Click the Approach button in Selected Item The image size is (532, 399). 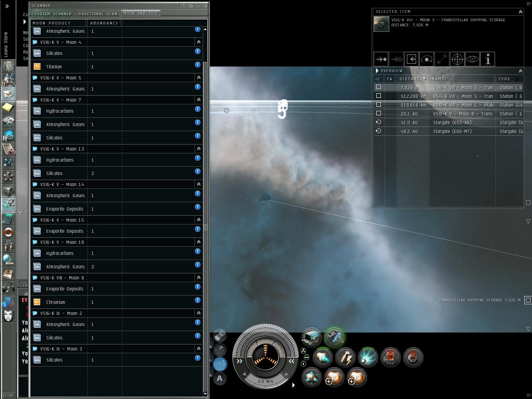coord(381,60)
